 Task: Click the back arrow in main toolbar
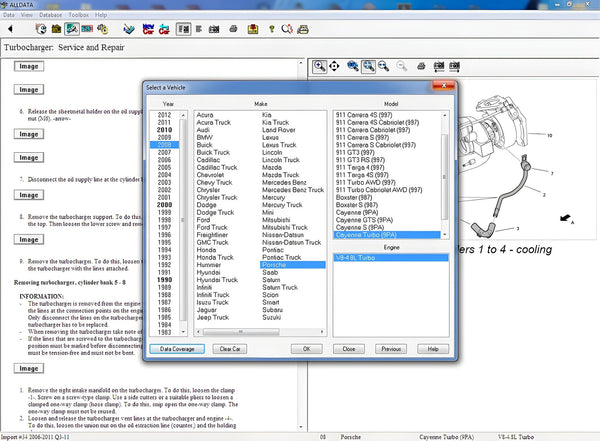coord(10,29)
